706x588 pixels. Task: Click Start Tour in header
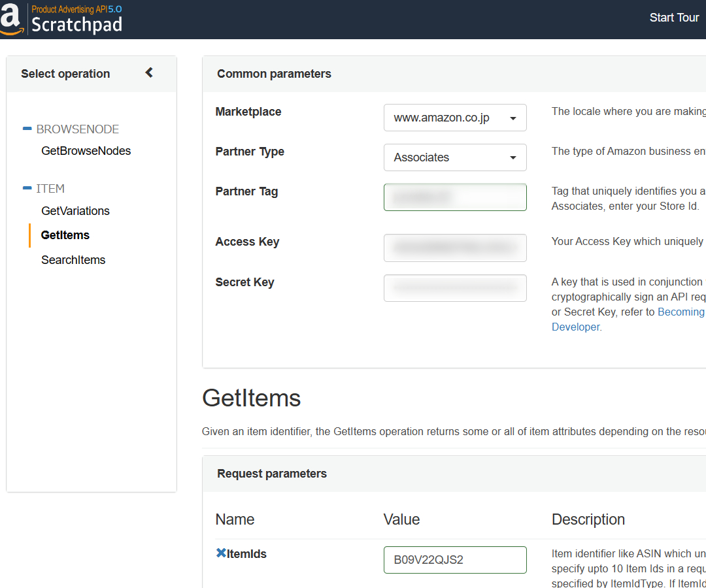pos(674,18)
